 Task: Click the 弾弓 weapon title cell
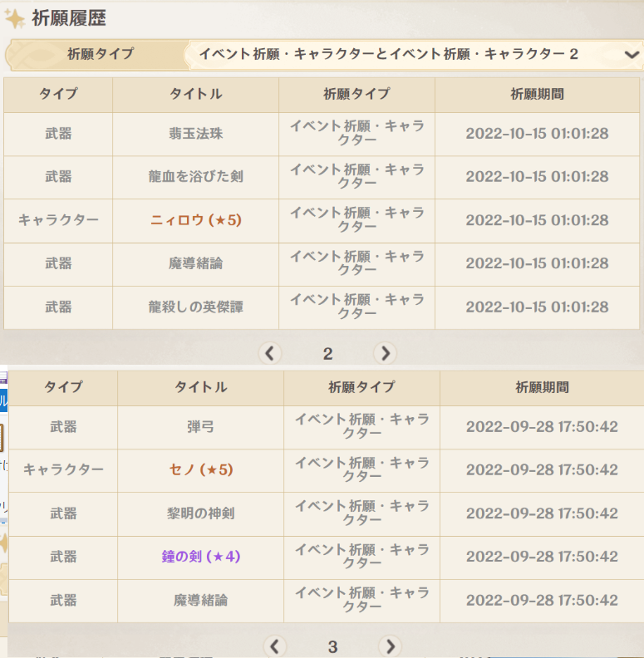click(x=200, y=426)
